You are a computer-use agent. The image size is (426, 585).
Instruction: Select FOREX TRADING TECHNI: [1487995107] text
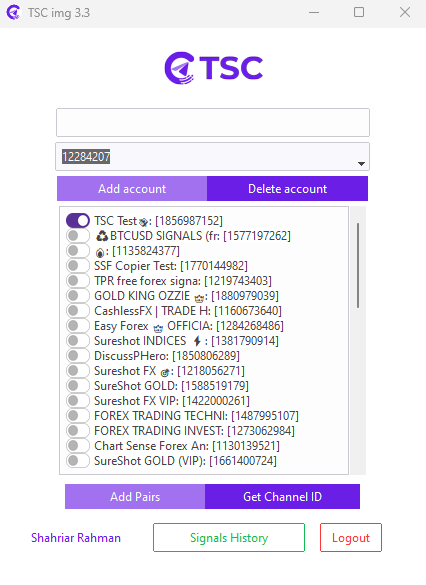click(x=196, y=416)
